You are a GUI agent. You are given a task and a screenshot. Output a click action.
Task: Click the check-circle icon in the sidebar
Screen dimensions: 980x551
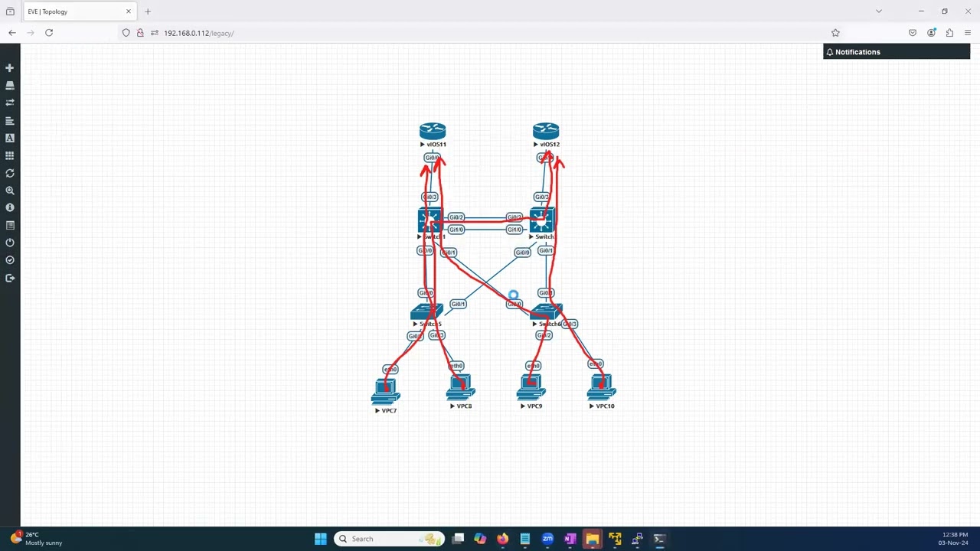(10, 260)
